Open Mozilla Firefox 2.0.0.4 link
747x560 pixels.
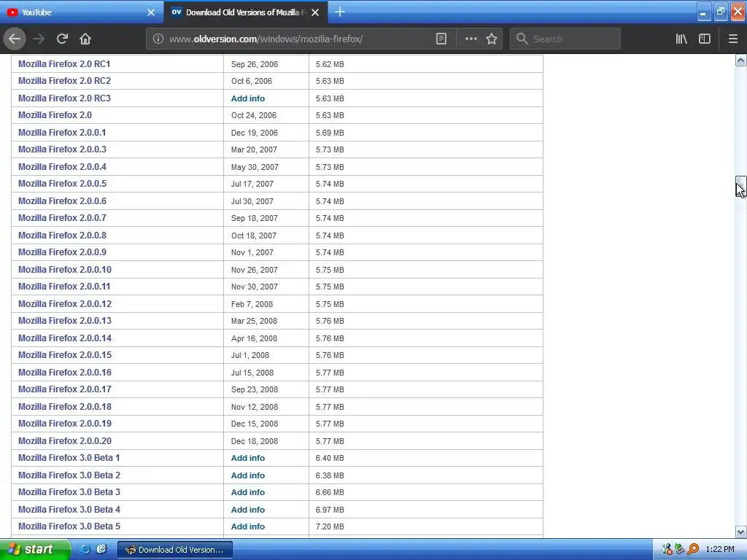click(x=62, y=167)
